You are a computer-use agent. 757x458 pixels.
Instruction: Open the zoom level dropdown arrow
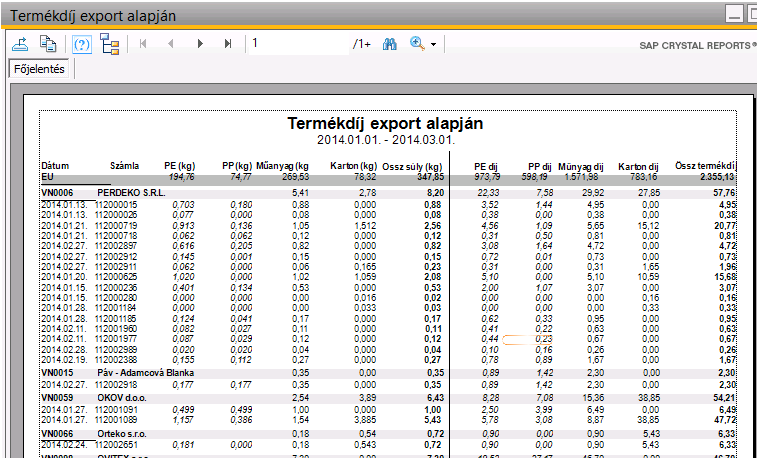click(x=434, y=44)
